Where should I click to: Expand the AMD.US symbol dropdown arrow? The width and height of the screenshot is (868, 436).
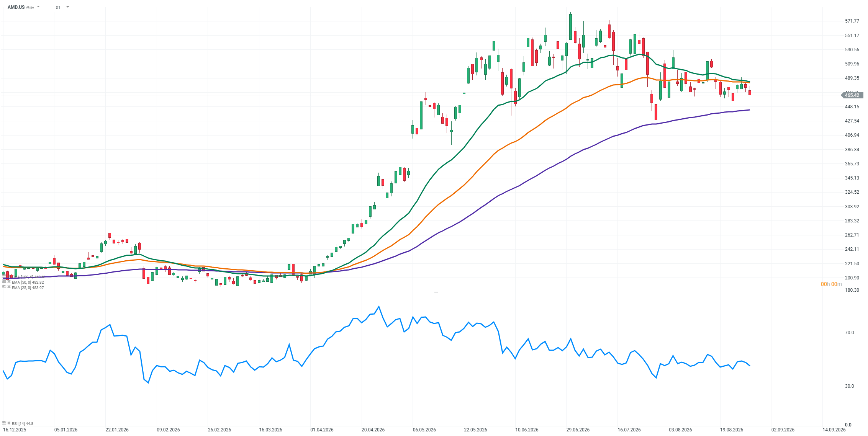tap(38, 7)
